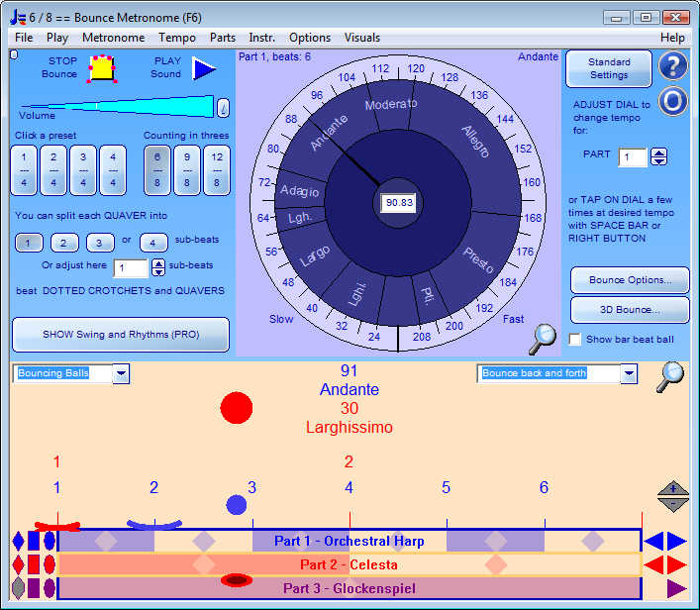Open the Options menu
Screen dimensions: 700x610
[x=310, y=38]
